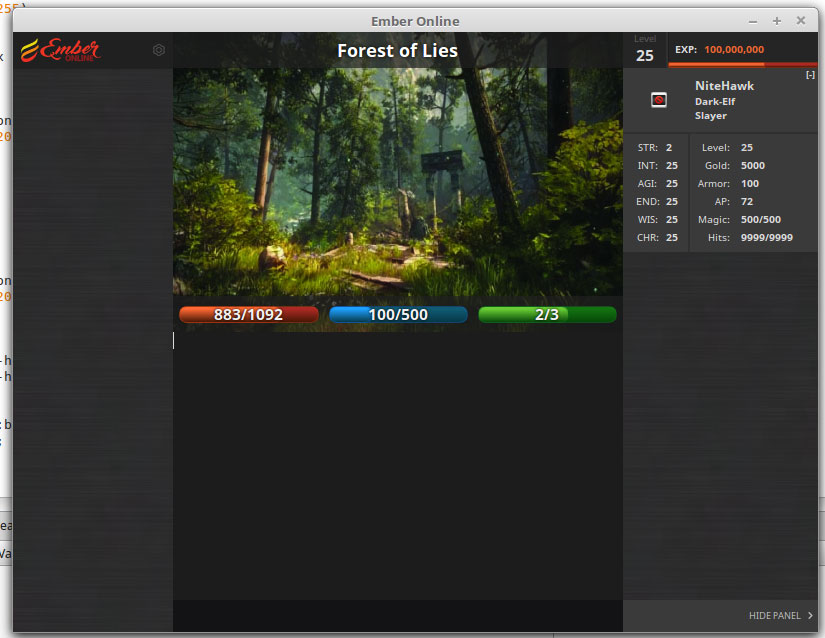The height and width of the screenshot is (638, 825).
Task: Click the green 2/3 bar
Action: 547,315
